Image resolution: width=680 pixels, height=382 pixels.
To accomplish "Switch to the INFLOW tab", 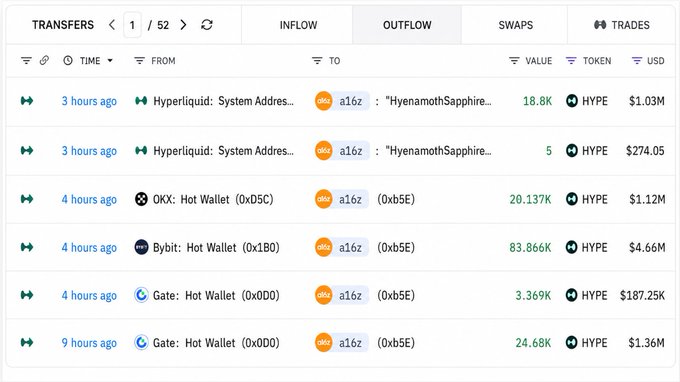I will click(x=298, y=25).
